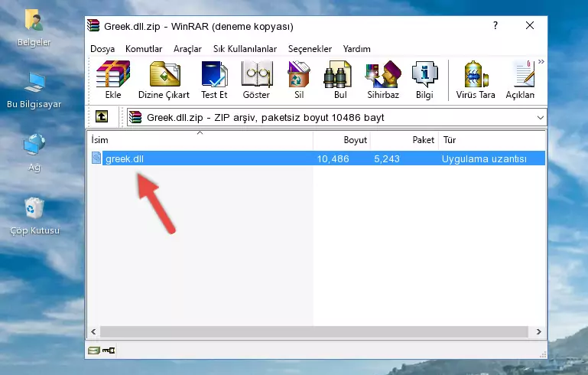This screenshot has height=375, width=588.
Task: Open the Bul (Find) binoculars tool
Action: click(x=340, y=80)
